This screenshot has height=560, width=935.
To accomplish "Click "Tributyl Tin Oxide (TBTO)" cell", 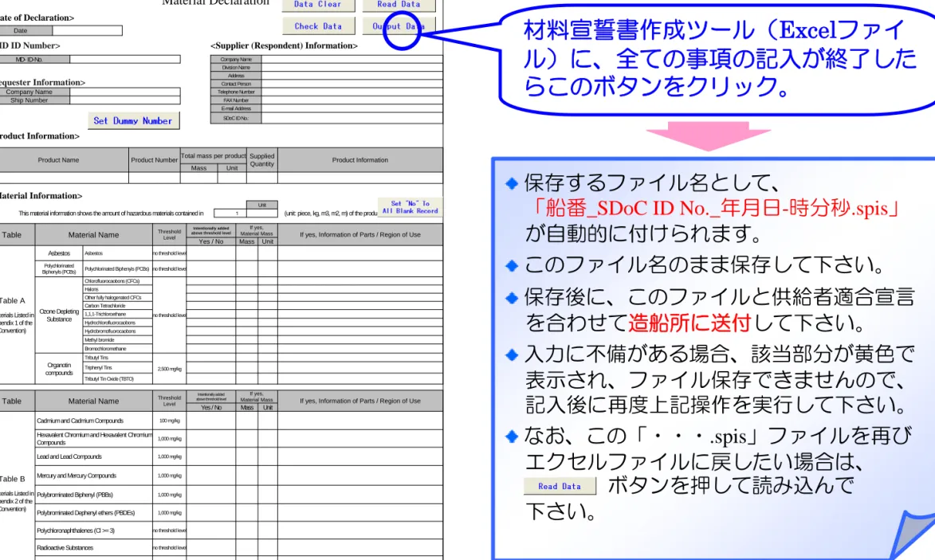I will pos(117,379).
